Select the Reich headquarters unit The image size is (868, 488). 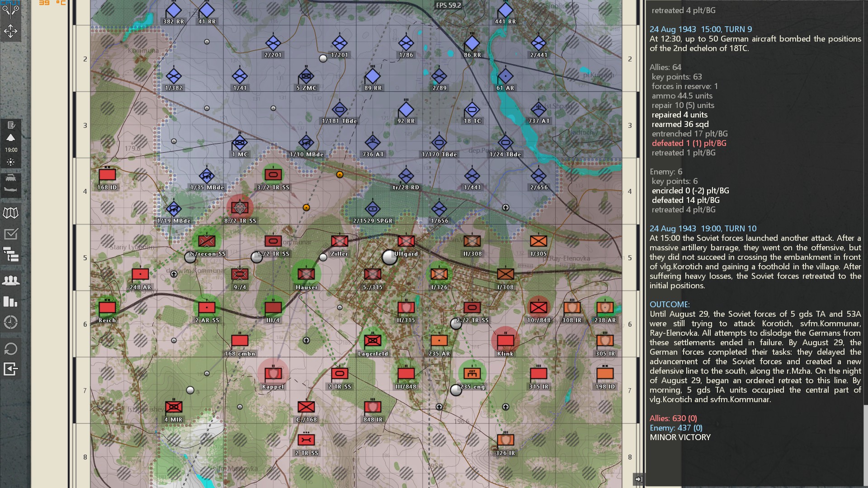[107, 308]
